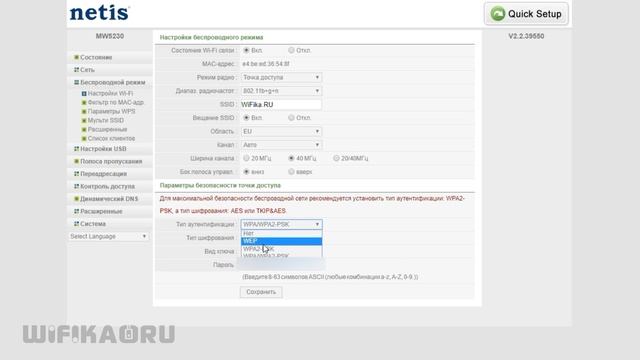The height and width of the screenshot is (360, 640).
Task: Open Расширенные wireless submenu item
Action: 107,129
